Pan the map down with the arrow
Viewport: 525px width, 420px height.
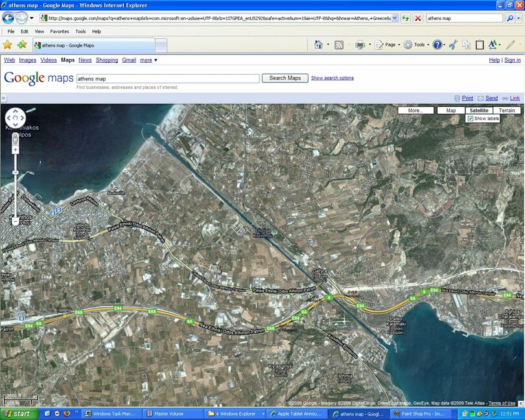pos(16,125)
